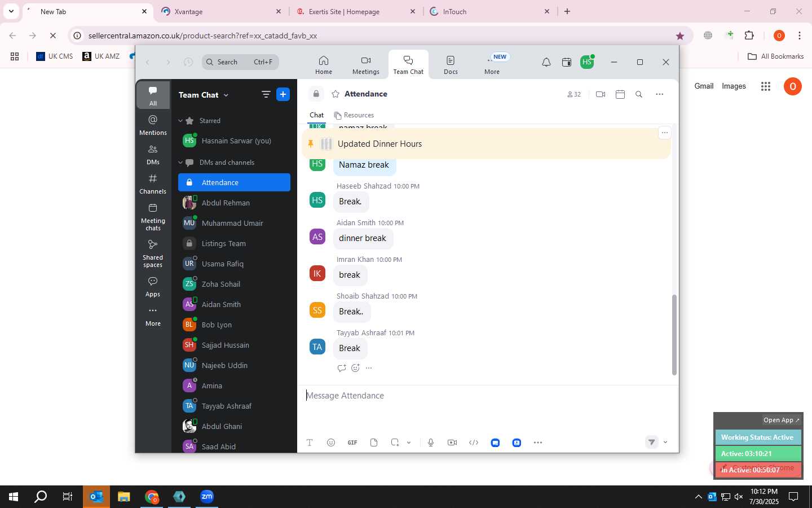Open the GIF picker
Viewport: 812px width, 508px height.
click(x=352, y=443)
